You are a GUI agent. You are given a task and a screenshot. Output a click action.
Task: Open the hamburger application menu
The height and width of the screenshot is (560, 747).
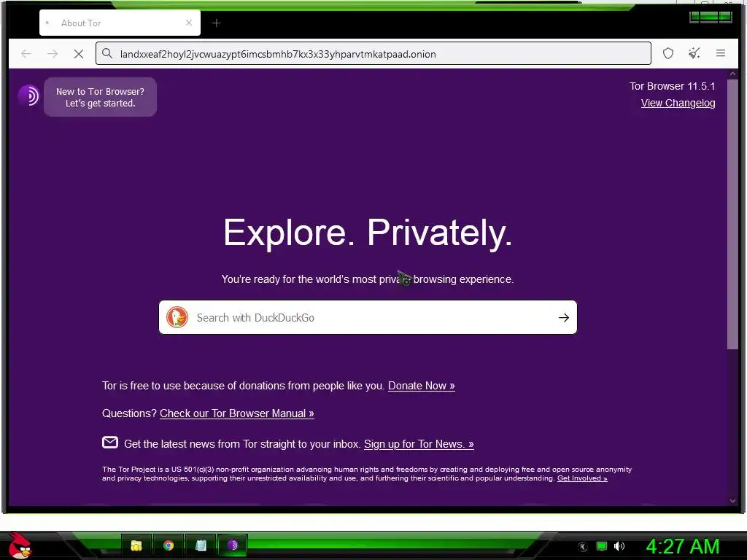[x=721, y=53]
